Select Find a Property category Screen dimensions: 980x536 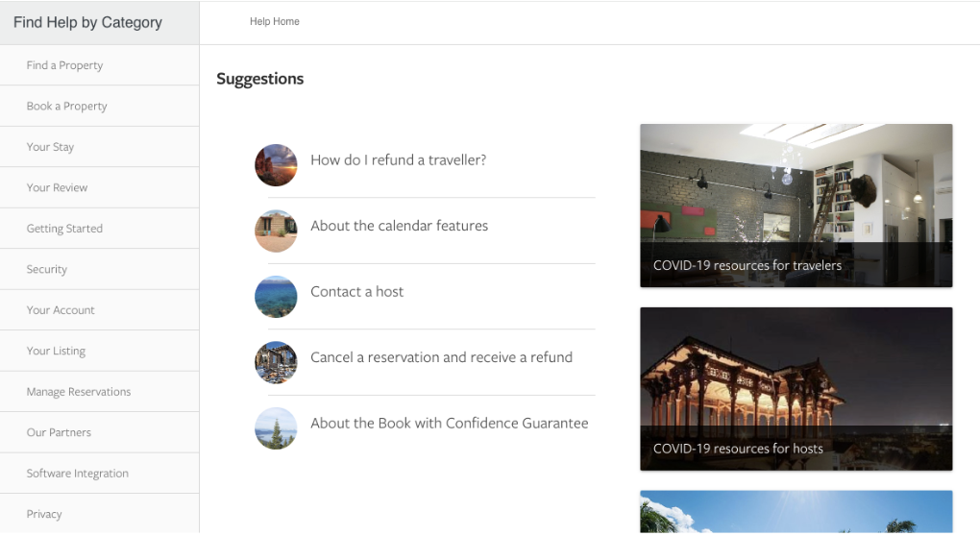[64, 65]
